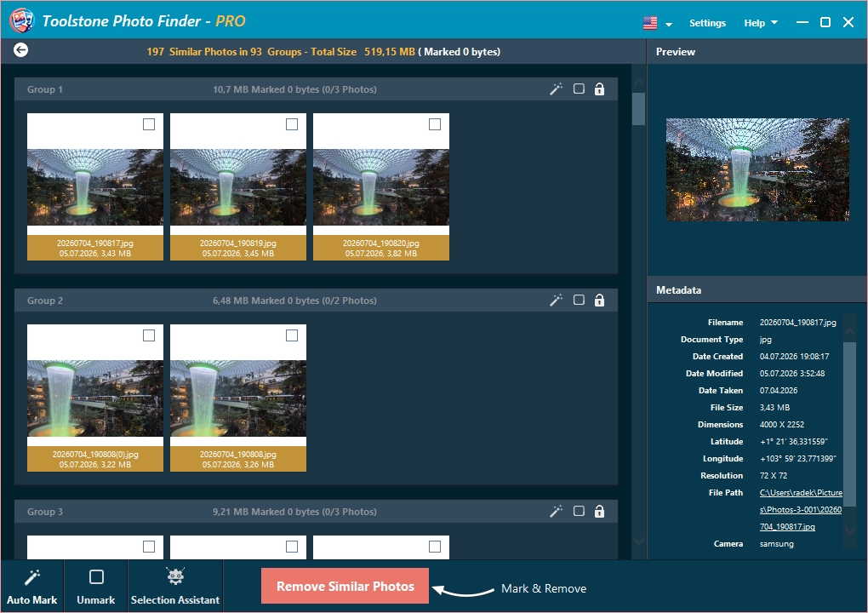Image resolution: width=868 pixels, height=613 pixels.
Task: Click the Toolstone Photo Finder app logo
Action: [x=21, y=20]
